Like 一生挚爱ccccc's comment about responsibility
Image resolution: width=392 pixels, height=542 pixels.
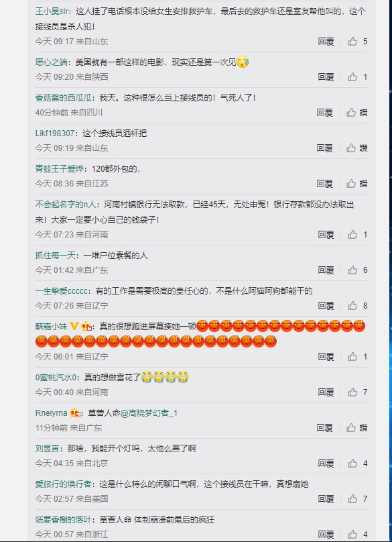tap(352, 306)
